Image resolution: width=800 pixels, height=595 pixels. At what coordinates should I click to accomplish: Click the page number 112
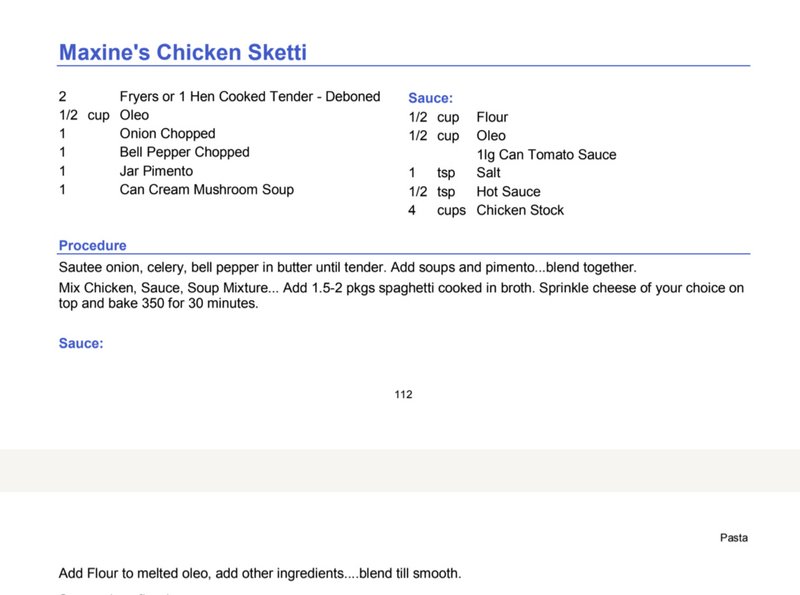[403, 394]
